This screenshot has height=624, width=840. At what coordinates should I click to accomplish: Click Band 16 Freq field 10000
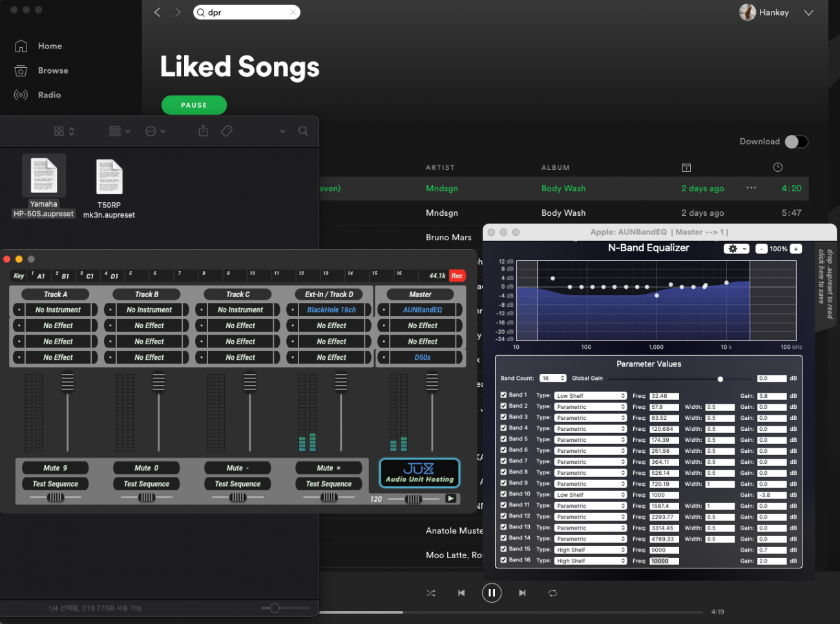tap(664, 561)
